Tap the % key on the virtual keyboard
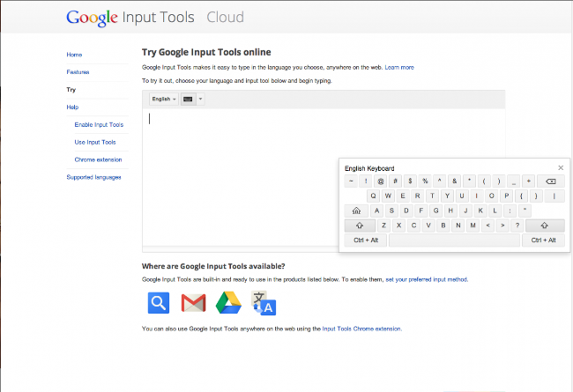The height and width of the screenshot is (392, 573). coord(425,181)
